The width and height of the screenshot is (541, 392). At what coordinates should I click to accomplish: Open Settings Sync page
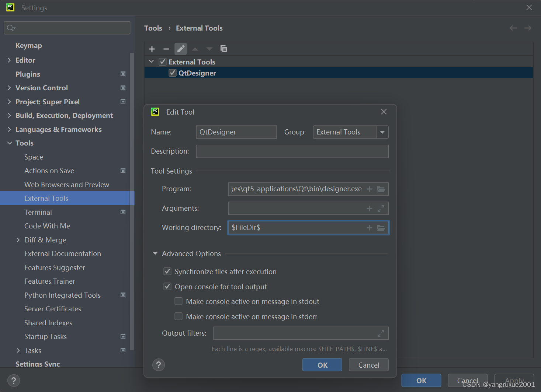pos(38,364)
